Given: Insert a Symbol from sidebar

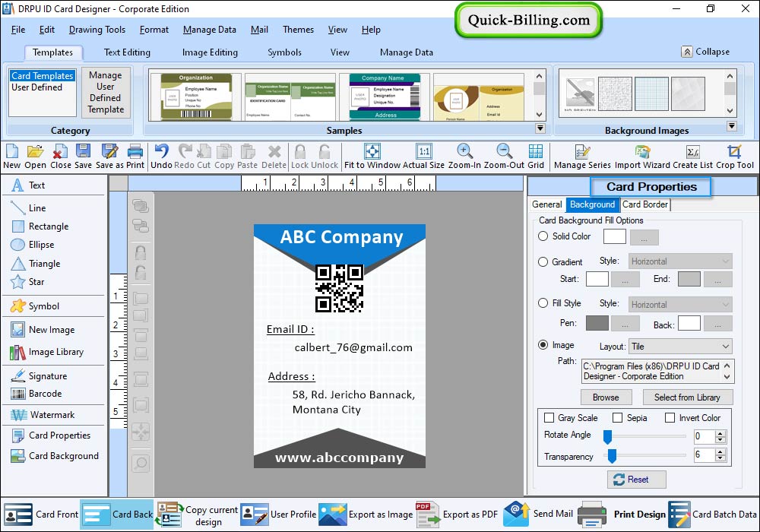Looking at the screenshot, I should coord(35,306).
